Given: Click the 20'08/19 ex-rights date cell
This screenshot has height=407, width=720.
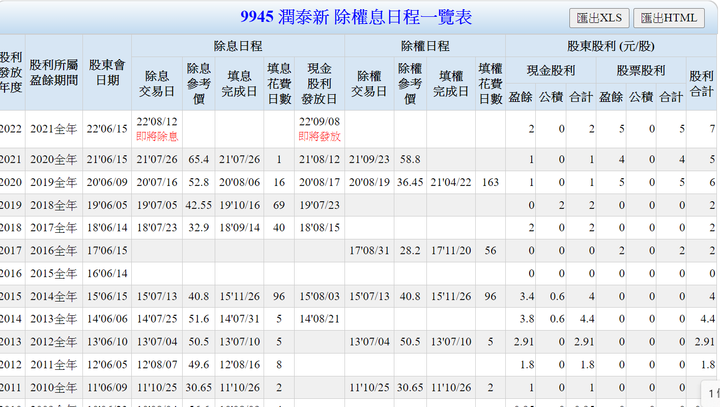Looking at the screenshot, I should pos(369,182).
